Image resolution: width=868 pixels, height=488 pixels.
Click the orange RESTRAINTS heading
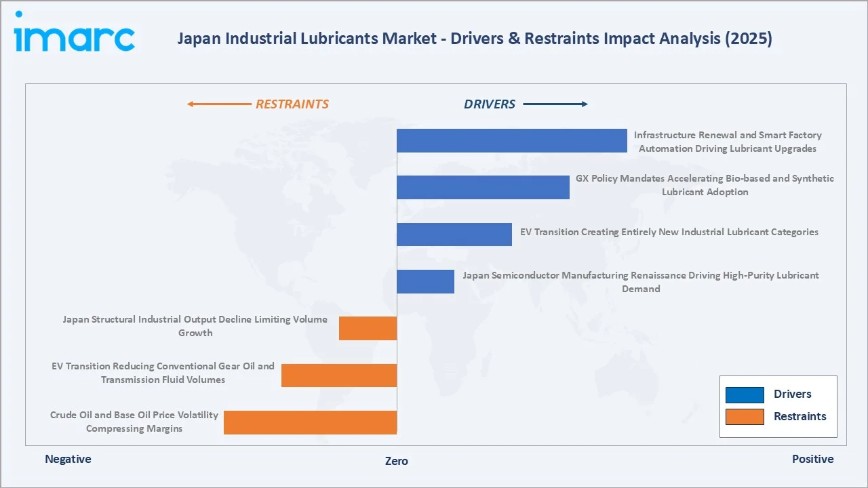pyautogui.click(x=292, y=104)
